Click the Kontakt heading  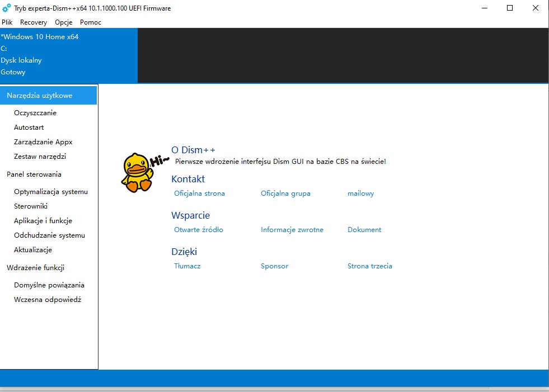(188, 179)
